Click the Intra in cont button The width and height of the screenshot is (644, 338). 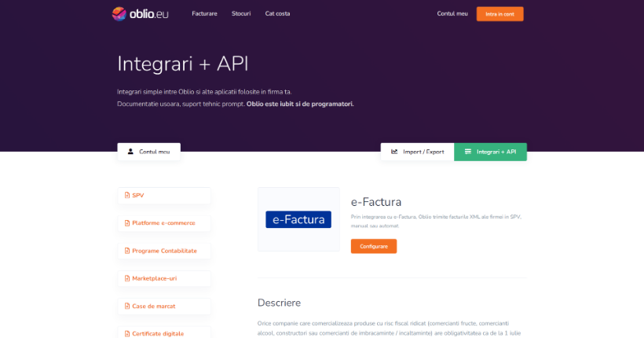499,14
